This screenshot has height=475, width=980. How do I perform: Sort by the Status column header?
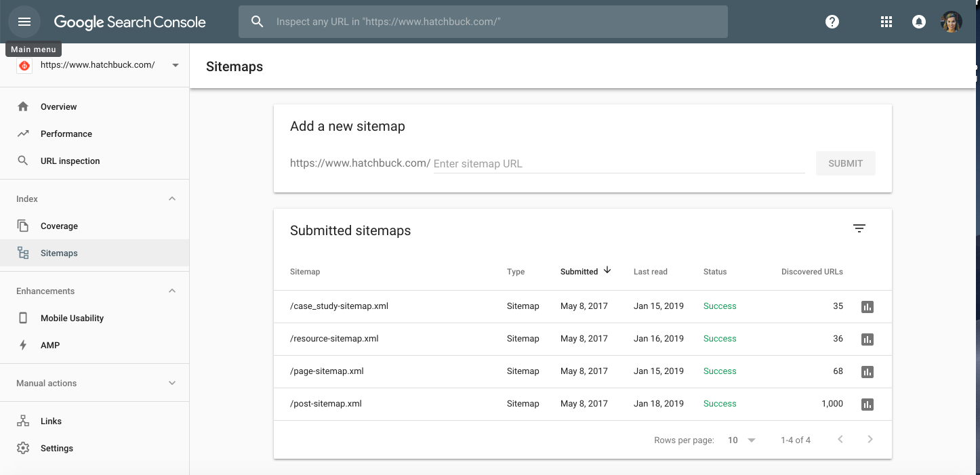715,272
